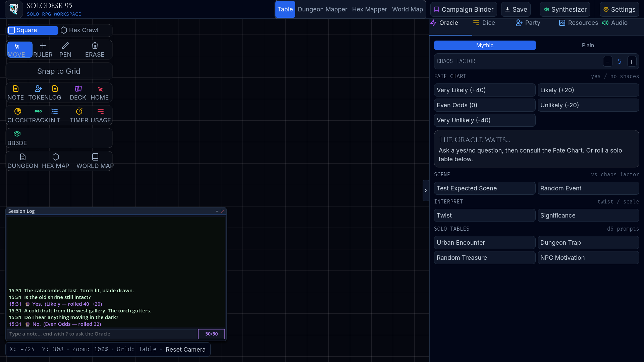644x362 pixels.
Task: Open the Synthesizer
Action: point(565,9)
